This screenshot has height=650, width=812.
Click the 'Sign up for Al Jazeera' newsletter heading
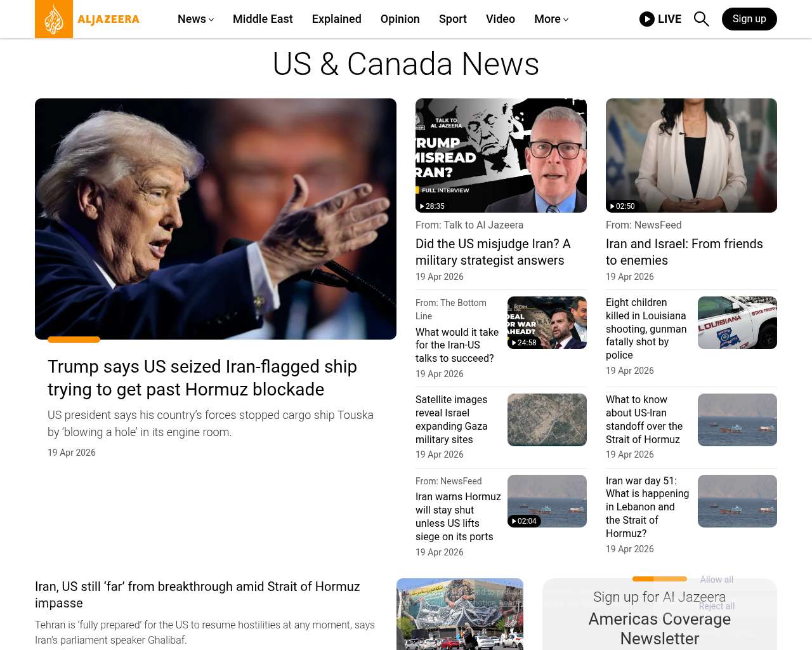tap(660, 597)
